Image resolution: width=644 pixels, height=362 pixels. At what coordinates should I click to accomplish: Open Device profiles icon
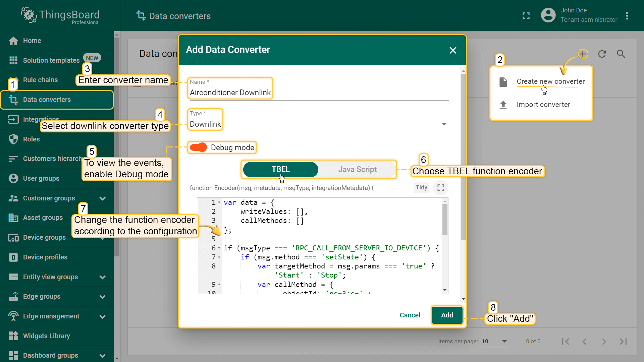(13, 257)
